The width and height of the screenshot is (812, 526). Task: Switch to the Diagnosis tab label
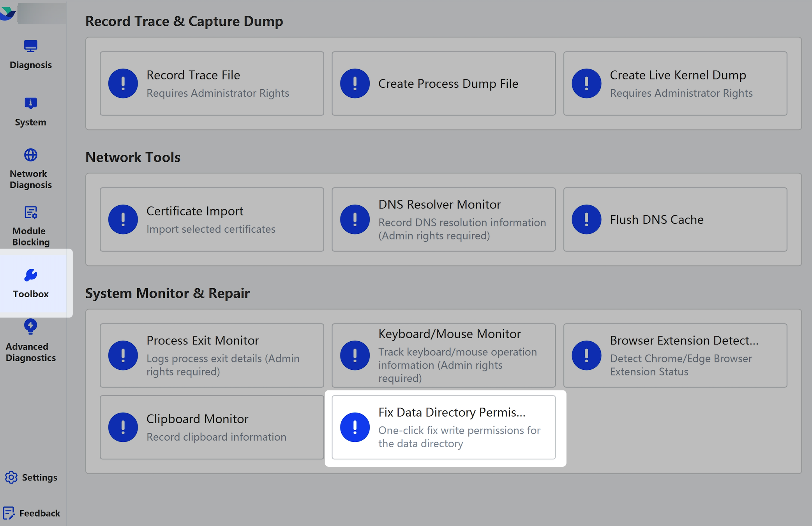[31, 65]
